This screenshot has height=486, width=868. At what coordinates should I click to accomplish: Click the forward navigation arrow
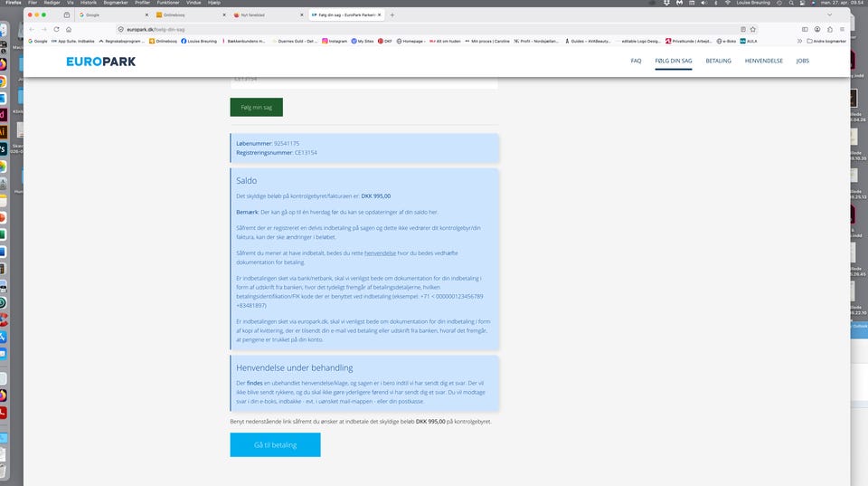pyautogui.click(x=43, y=29)
